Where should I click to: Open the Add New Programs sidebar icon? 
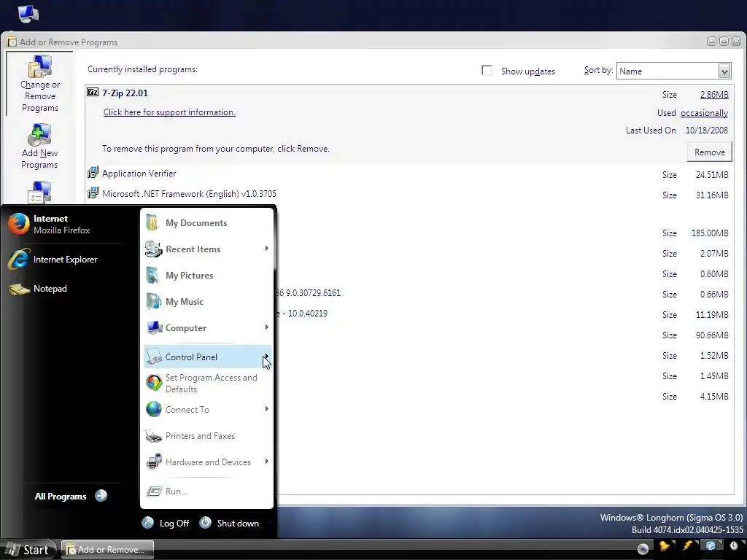[39, 135]
